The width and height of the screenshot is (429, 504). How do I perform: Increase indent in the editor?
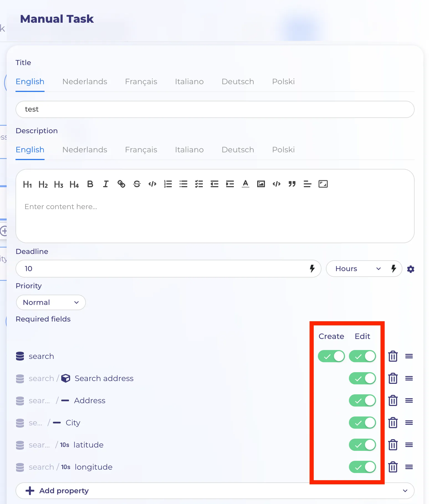pos(230,184)
